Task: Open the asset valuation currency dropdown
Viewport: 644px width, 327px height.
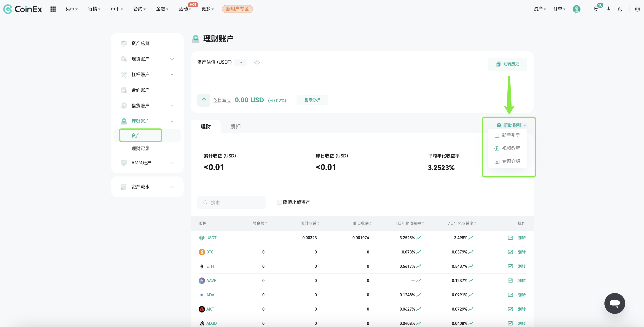Action: tap(241, 62)
